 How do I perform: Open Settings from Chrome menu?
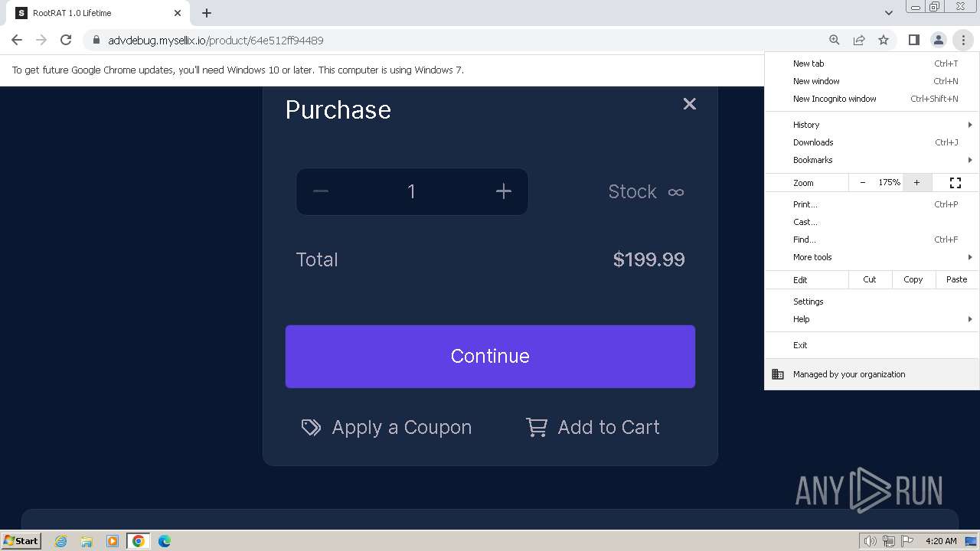[x=872, y=302]
